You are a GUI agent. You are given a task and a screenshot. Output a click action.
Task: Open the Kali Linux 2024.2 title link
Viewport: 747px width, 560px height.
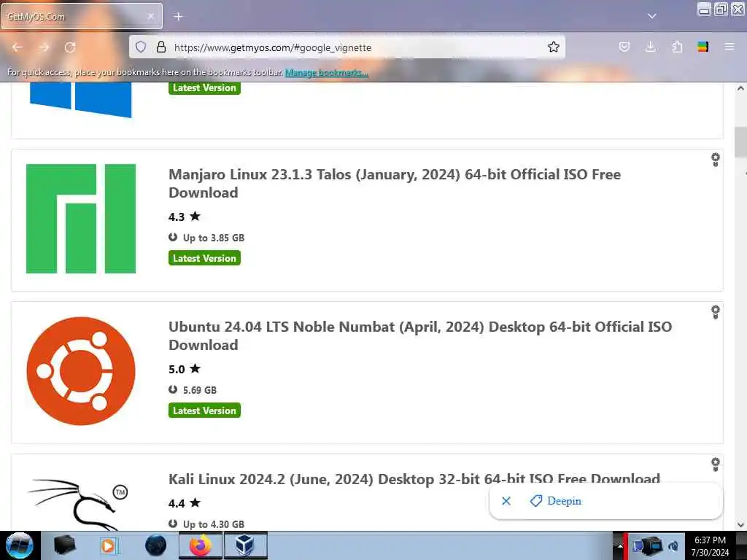pos(414,479)
